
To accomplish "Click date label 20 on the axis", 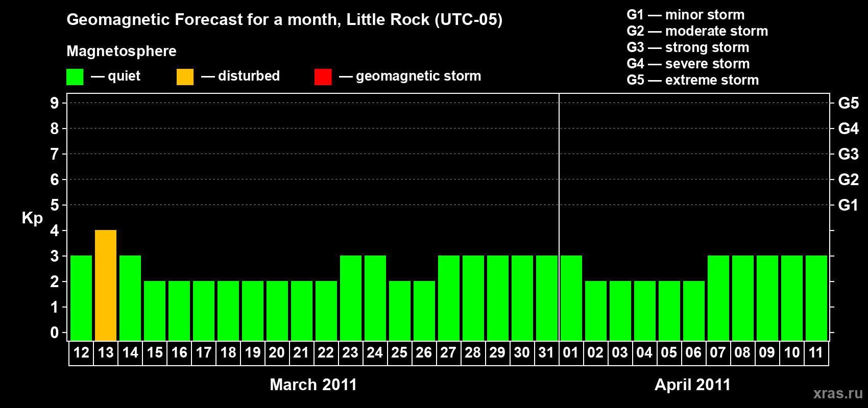I will click(277, 352).
